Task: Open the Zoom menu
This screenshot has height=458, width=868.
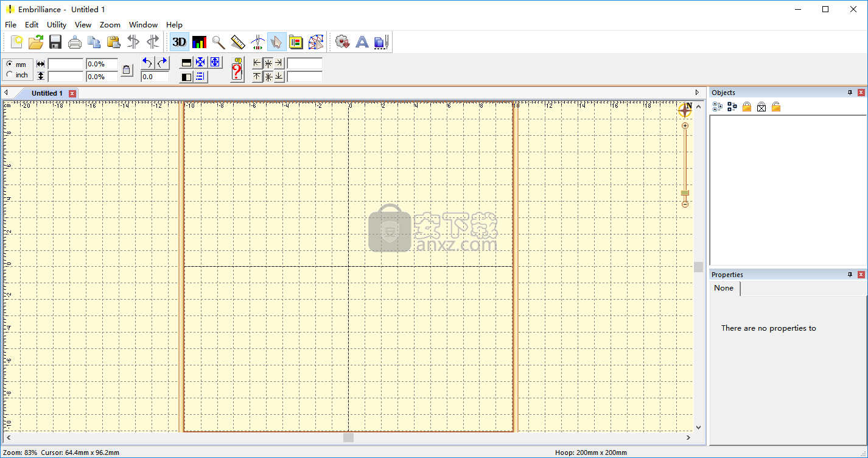Action: click(110, 24)
